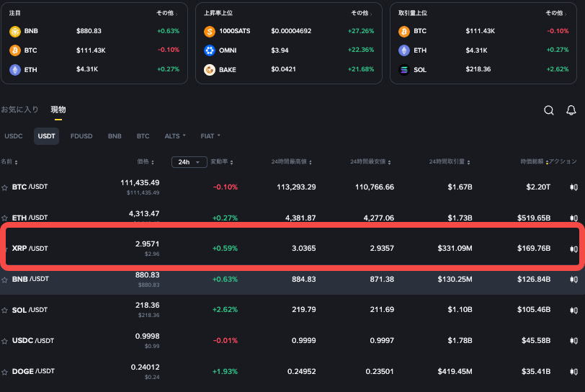Toggle the star for SOL/USDT
Image resolution: width=585 pixels, height=392 pixels.
click(4, 310)
